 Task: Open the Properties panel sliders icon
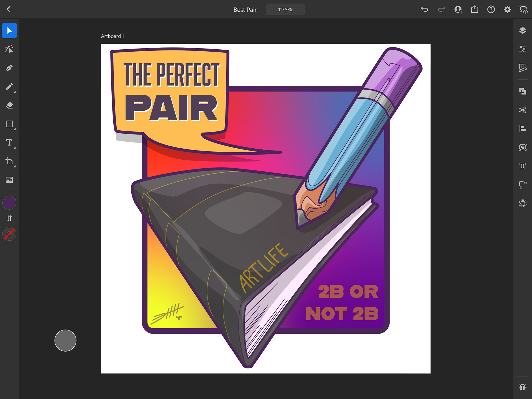[523, 49]
